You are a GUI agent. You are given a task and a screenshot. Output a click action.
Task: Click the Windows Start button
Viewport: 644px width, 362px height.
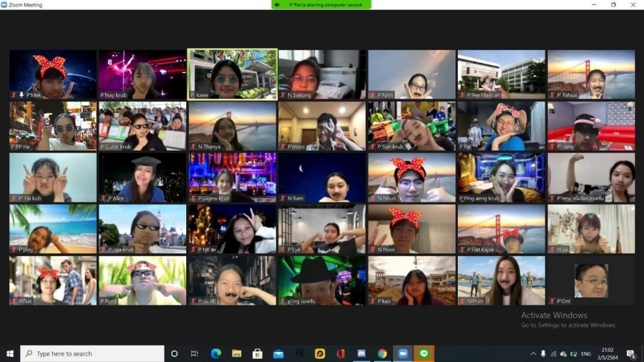coord(10,354)
